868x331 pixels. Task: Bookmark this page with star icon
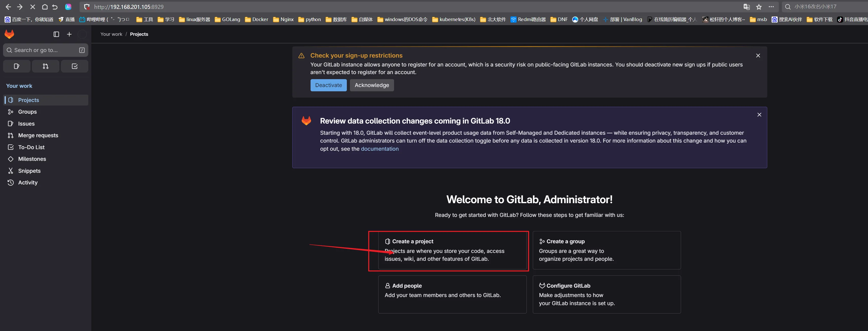(759, 7)
